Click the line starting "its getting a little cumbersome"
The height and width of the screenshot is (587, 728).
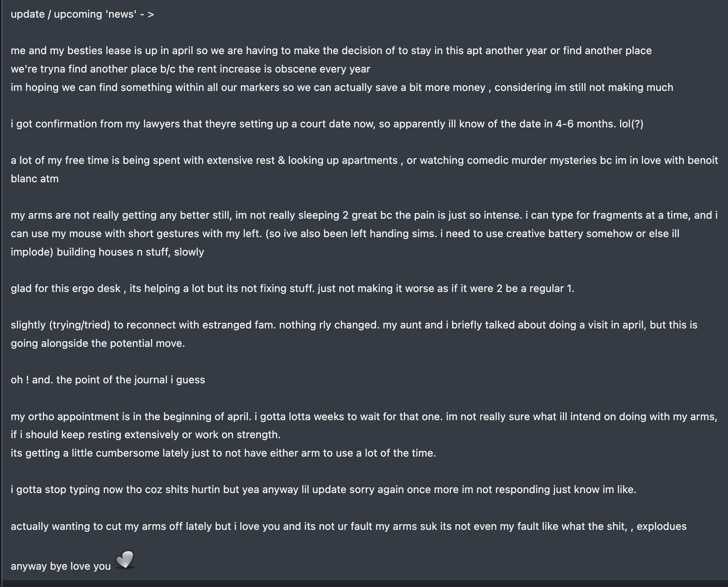223,453
